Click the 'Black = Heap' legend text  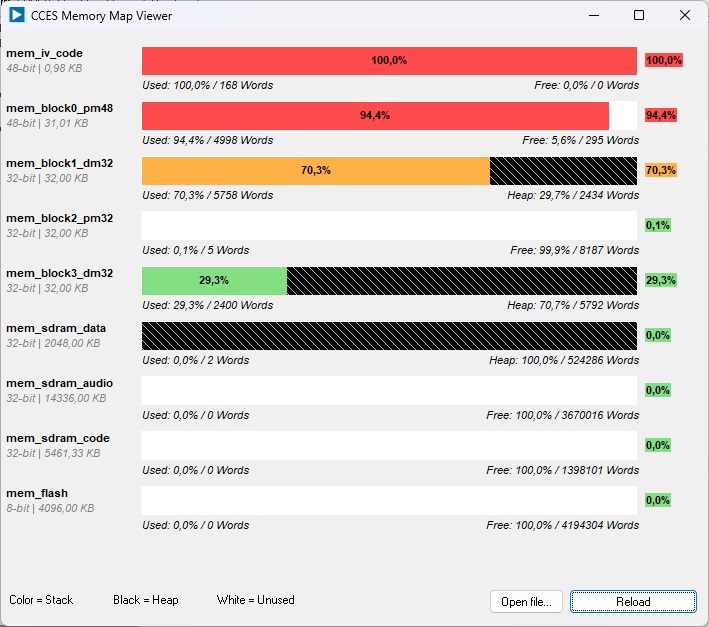pyautogui.click(x=146, y=600)
